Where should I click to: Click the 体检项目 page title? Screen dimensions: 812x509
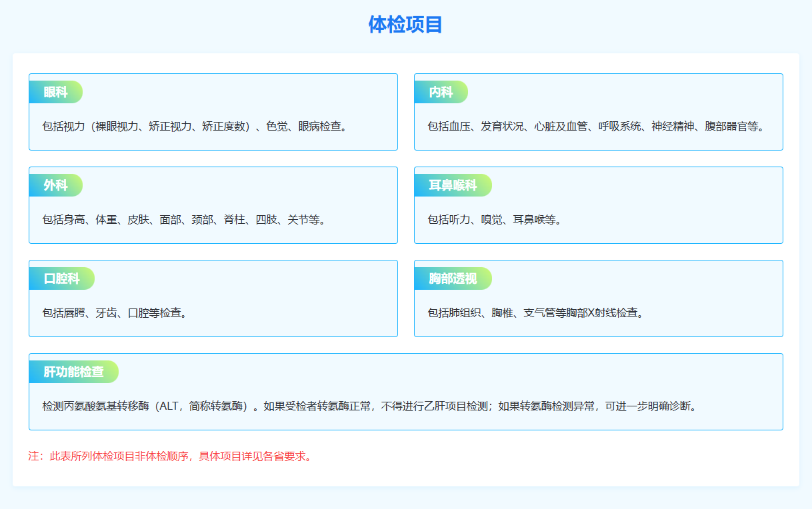[x=405, y=25]
